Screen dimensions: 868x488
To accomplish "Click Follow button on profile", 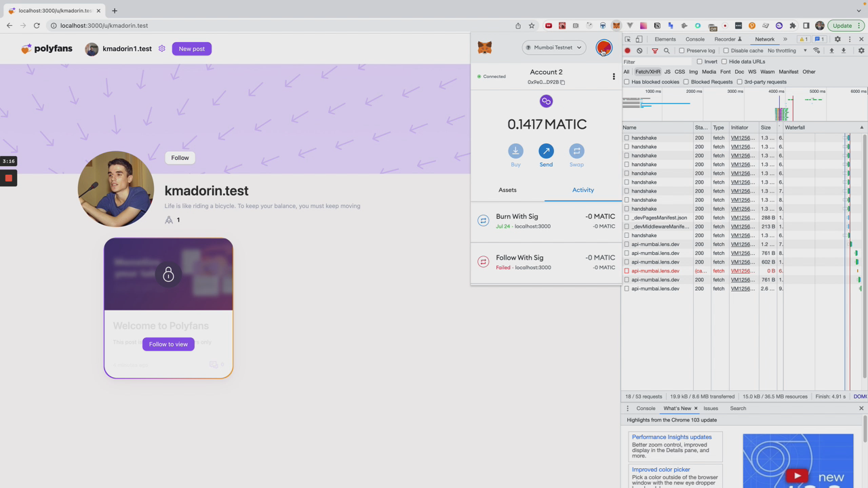I will point(180,158).
